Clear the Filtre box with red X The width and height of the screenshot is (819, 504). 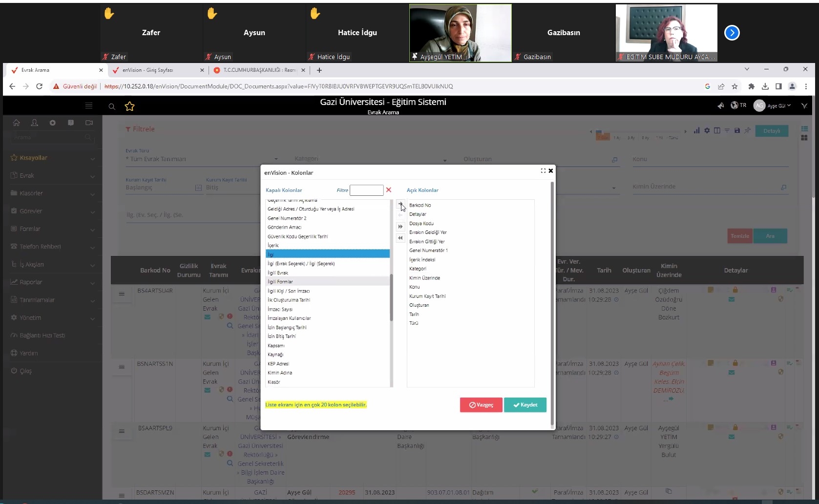(389, 190)
